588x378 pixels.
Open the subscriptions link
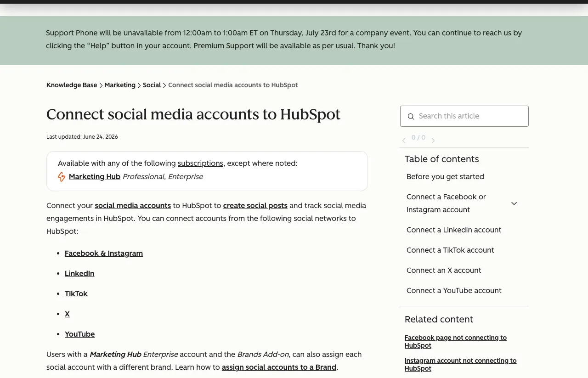coord(200,163)
